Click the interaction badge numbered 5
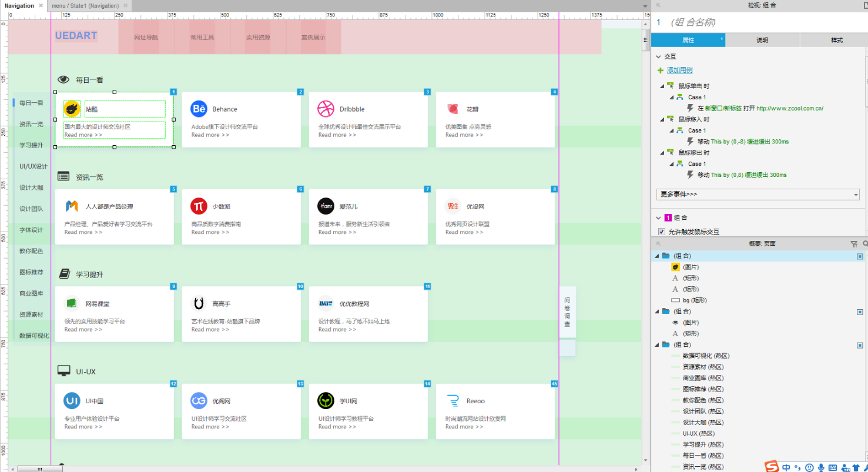Viewport: 868px width, 472px height. 173,189
